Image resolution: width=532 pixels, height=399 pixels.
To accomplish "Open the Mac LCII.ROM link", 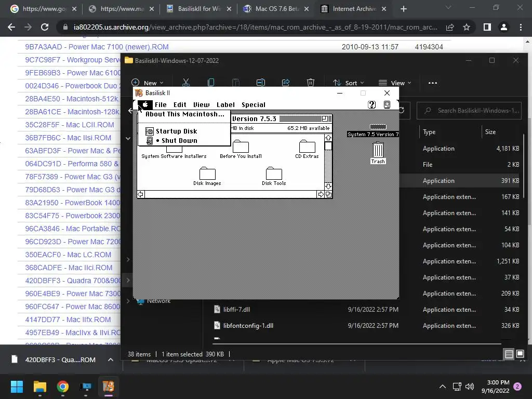I will (x=70, y=125).
